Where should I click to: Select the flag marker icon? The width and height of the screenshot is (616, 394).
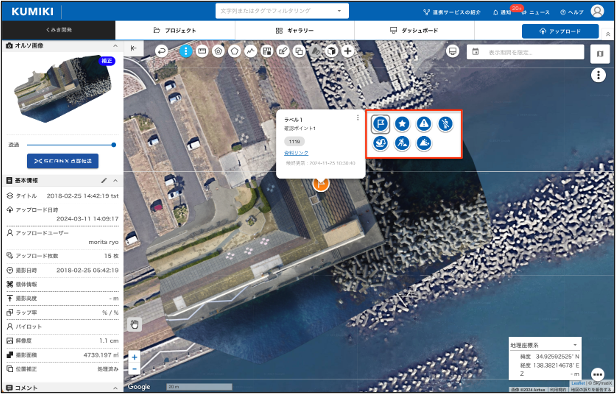pos(380,124)
